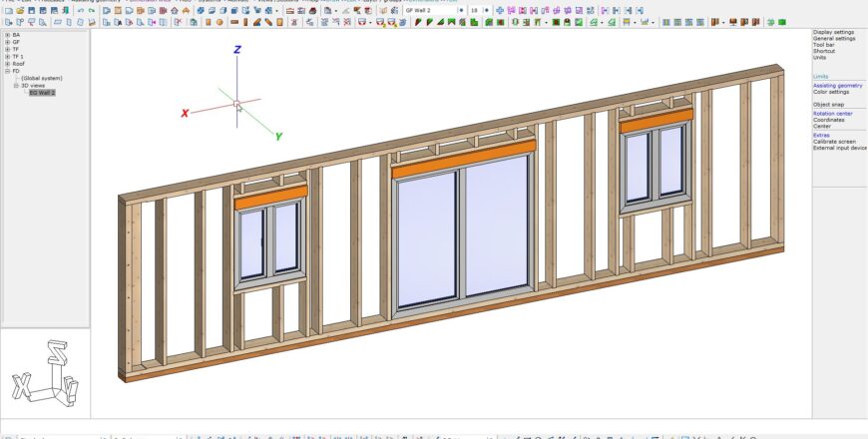Open the GF Wall 2 dropdown
Viewport: 868px width, 439px height.
pos(461,10)
